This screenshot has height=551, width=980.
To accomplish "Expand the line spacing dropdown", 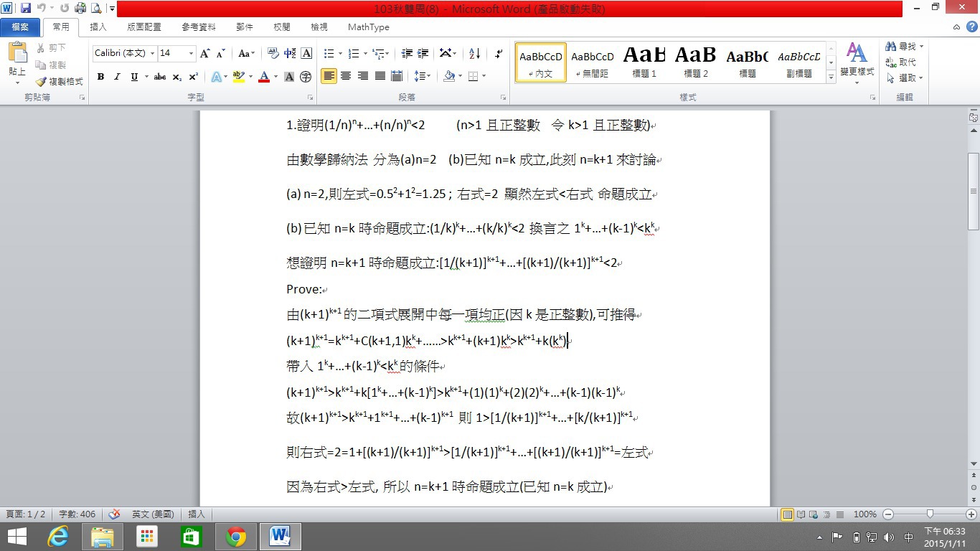I will point(429,76).
